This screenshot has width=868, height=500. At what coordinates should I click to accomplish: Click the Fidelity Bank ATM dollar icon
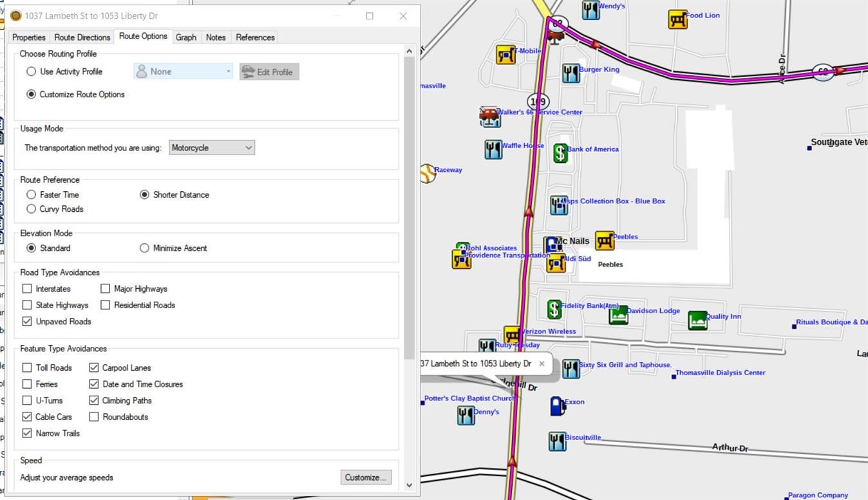coord(554,310)
